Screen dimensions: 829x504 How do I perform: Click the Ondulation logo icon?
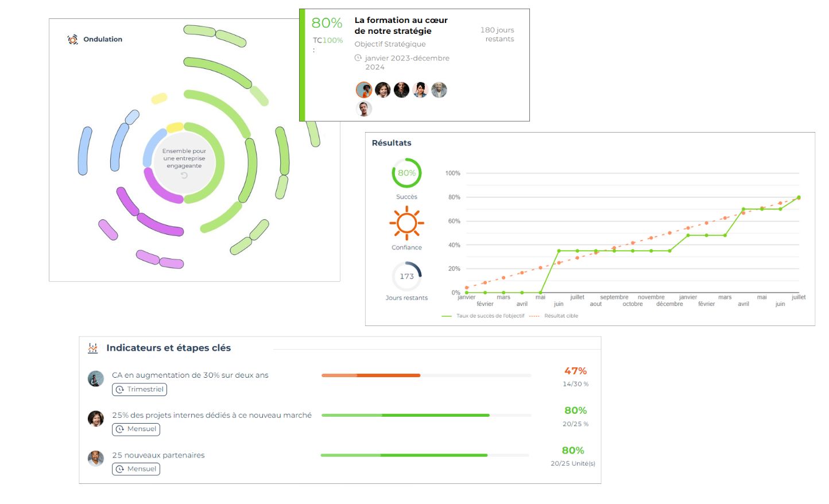pos(72,39)
